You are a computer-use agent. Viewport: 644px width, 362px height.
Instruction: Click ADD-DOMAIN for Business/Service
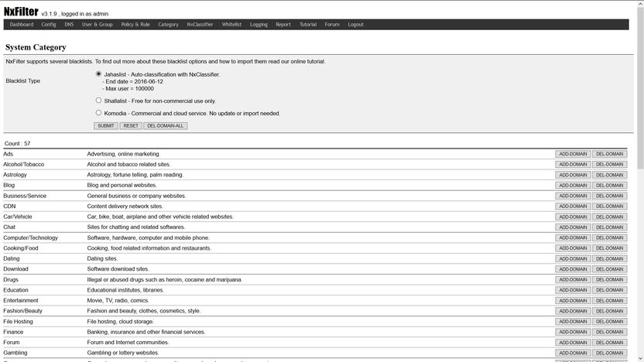(573, 196)
